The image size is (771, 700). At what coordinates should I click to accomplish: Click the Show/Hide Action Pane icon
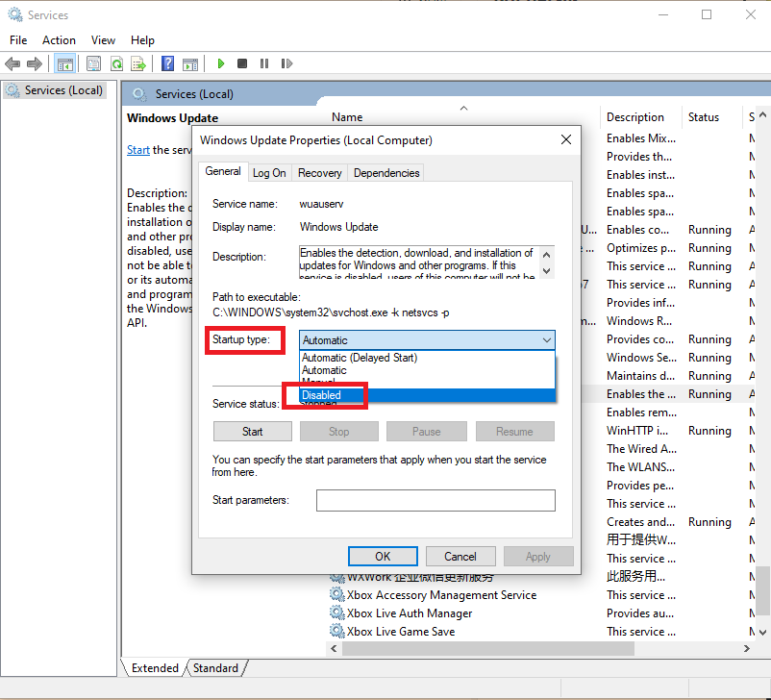[190, 63]
